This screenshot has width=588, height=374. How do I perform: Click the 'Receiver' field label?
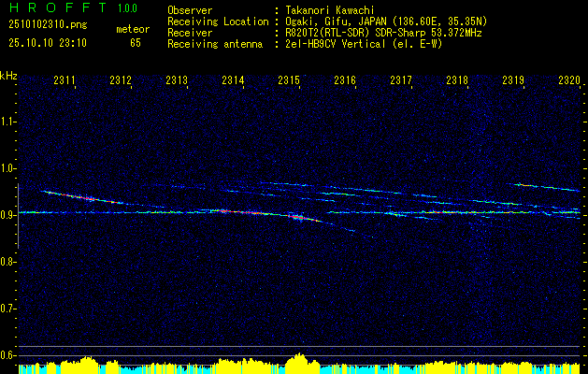click(190, 33)
